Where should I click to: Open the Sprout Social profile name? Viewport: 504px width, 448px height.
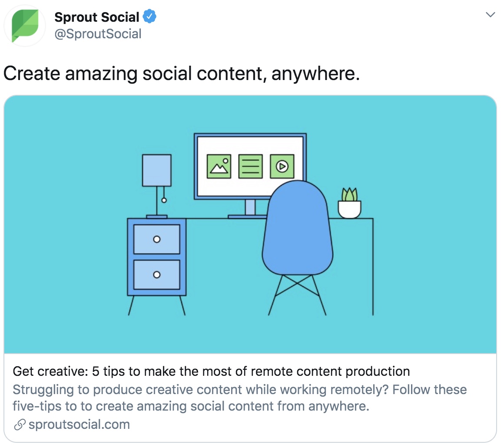tap(97, 17)
